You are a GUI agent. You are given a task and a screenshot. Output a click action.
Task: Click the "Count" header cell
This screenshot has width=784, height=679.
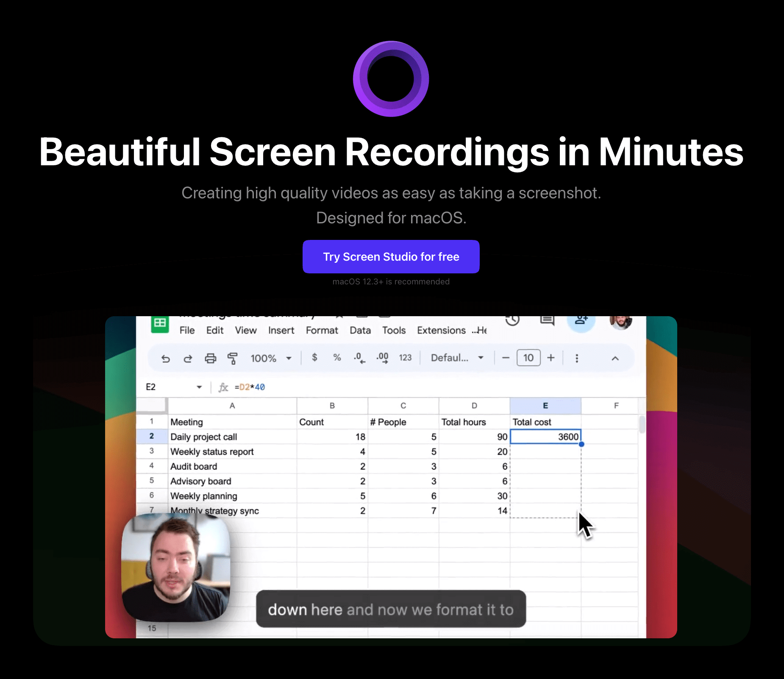332,422
